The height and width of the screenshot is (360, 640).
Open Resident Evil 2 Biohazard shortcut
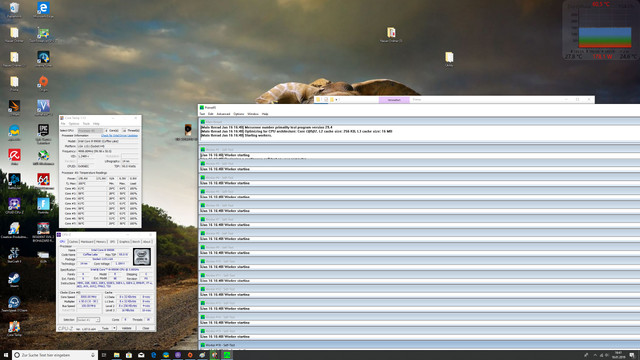43,232
